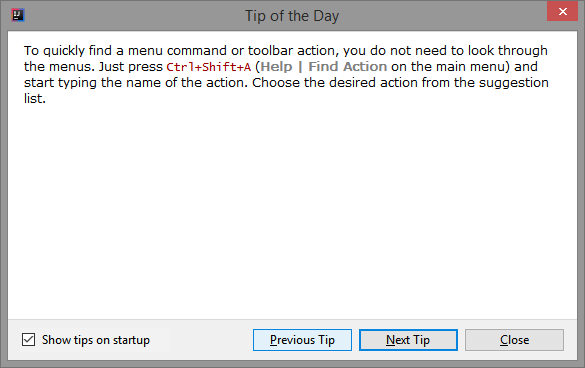Click the 'Tip of the Day' title text
This screenshot has height=368, width=585.
(x=292, y=16)
